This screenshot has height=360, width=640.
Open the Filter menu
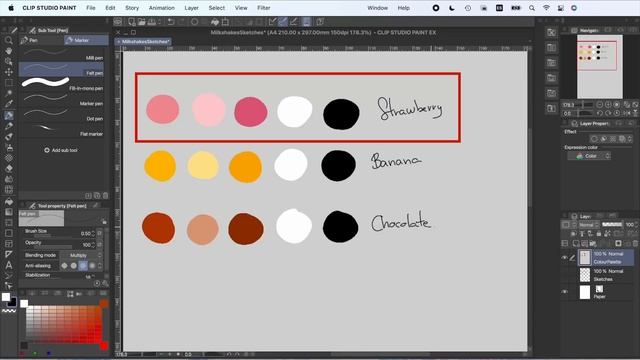point(264,8)
